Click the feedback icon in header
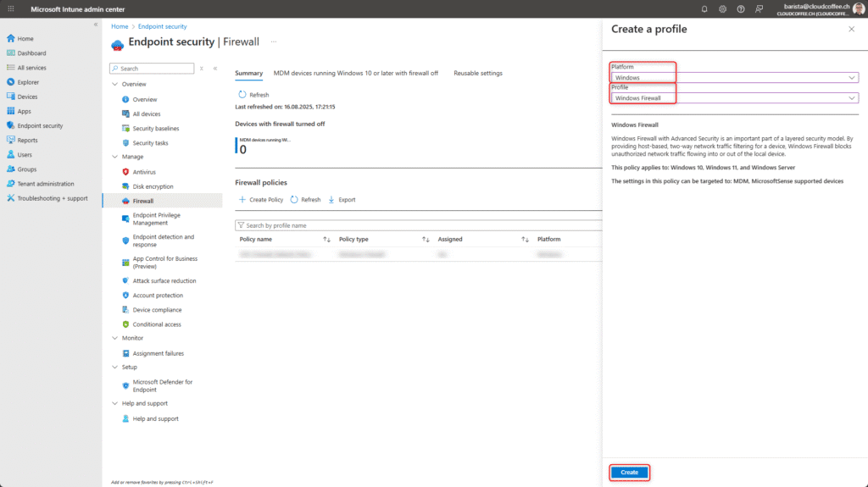This screenshot has width=868, height=487. pos(759,8)
